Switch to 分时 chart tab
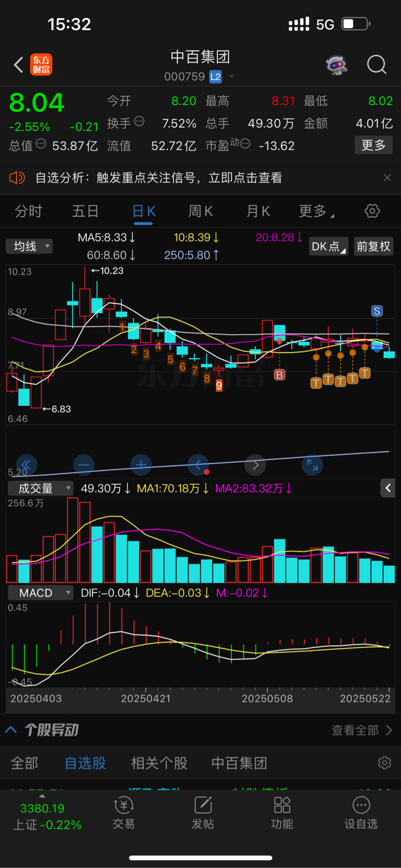 (28, 211)
